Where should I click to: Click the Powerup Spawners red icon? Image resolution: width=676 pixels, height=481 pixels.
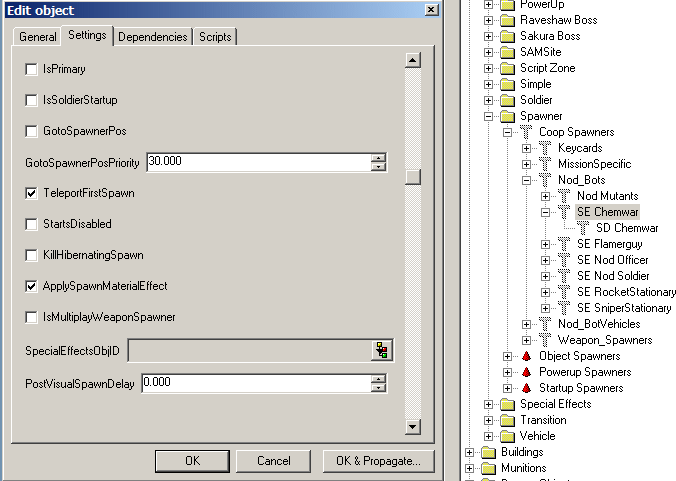pyautogui.click(x=526, y=372)
